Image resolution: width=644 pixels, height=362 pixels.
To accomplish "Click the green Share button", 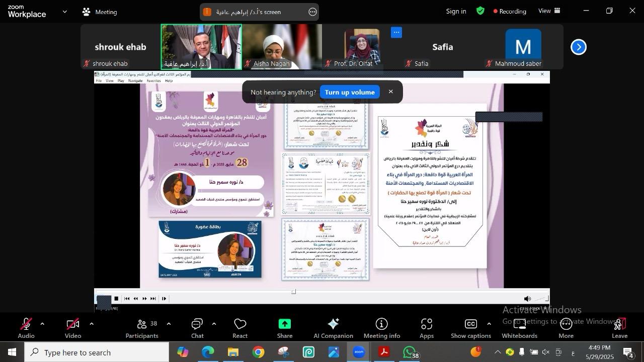I will (x=284, y=328).
